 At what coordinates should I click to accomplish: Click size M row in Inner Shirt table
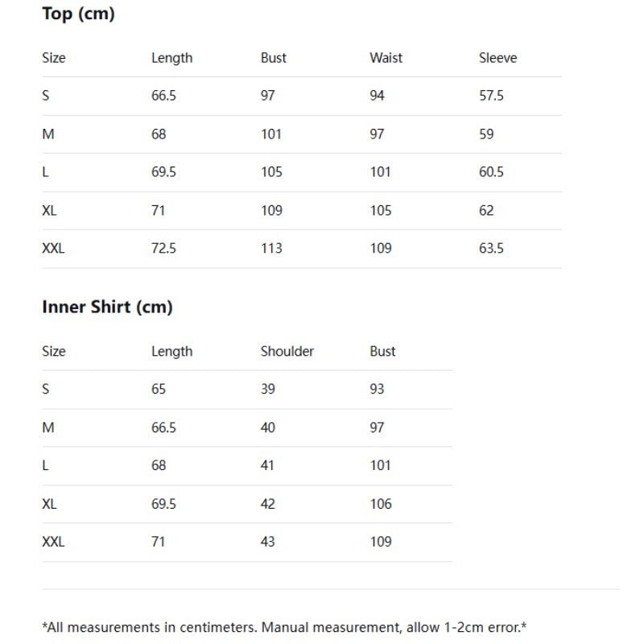247,427
